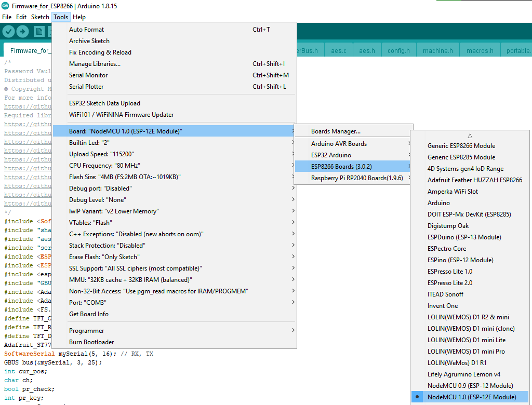Expand the ESP32 Arduino submenu
Image resolution: width=532 pixels, height=405 pixels.
[x=353, y=155]
